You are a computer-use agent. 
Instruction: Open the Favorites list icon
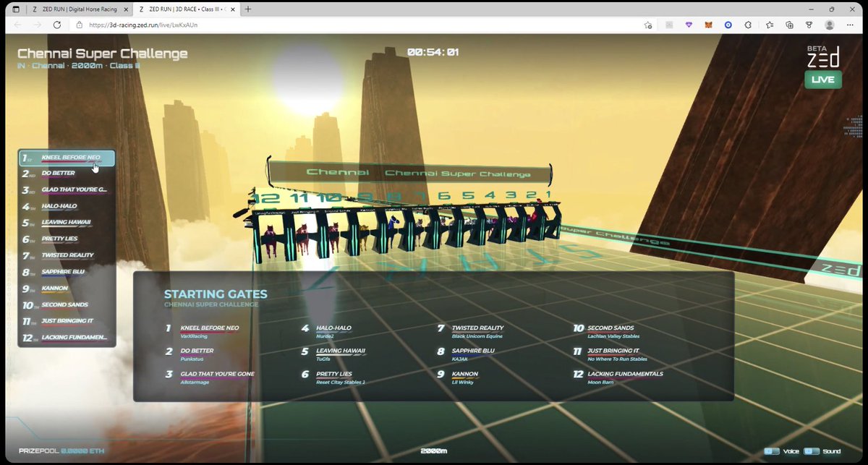tap(770, 25)
